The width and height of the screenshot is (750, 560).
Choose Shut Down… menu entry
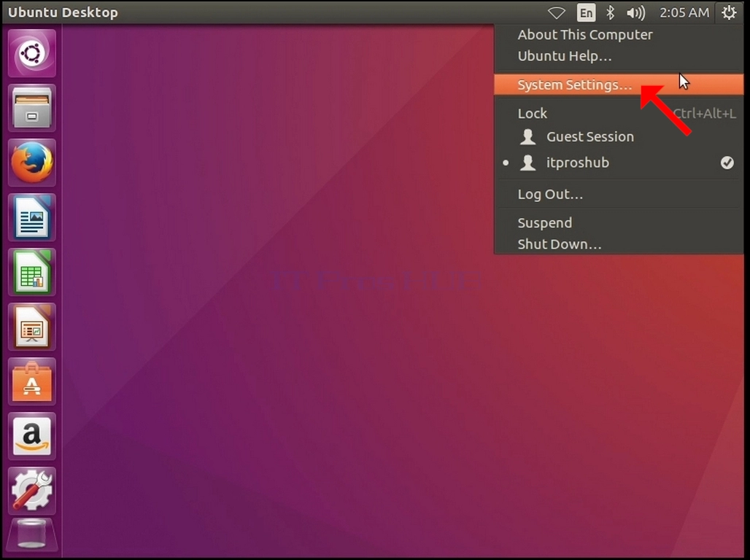click(x=619, y=244)
